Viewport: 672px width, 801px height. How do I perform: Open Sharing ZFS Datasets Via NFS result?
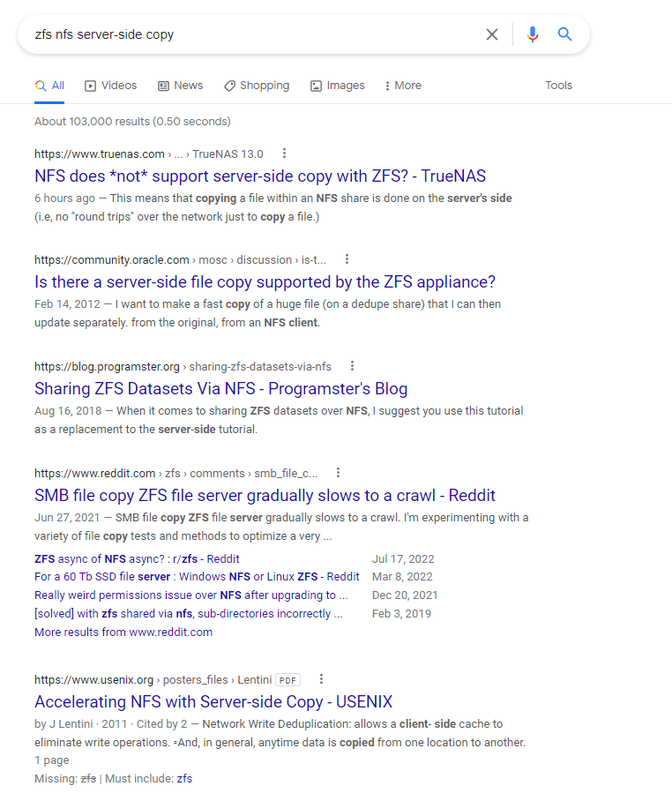(x=221, y=389)
